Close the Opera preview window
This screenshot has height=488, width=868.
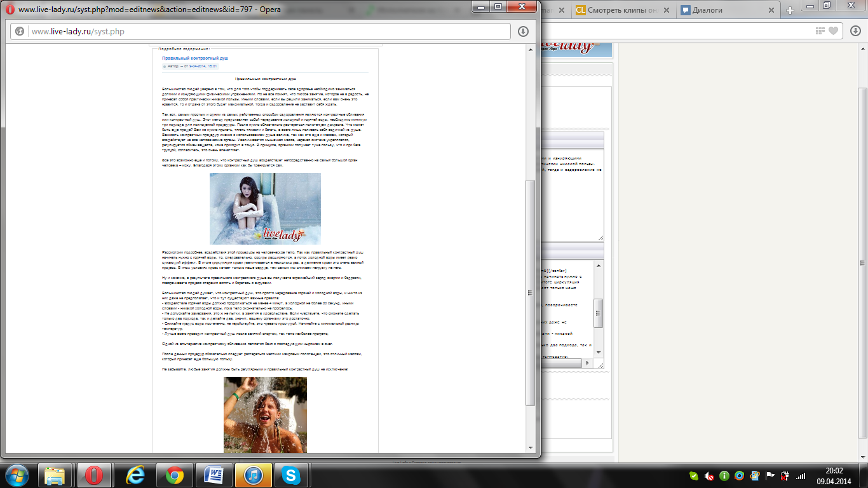click(x=522, y=6)
